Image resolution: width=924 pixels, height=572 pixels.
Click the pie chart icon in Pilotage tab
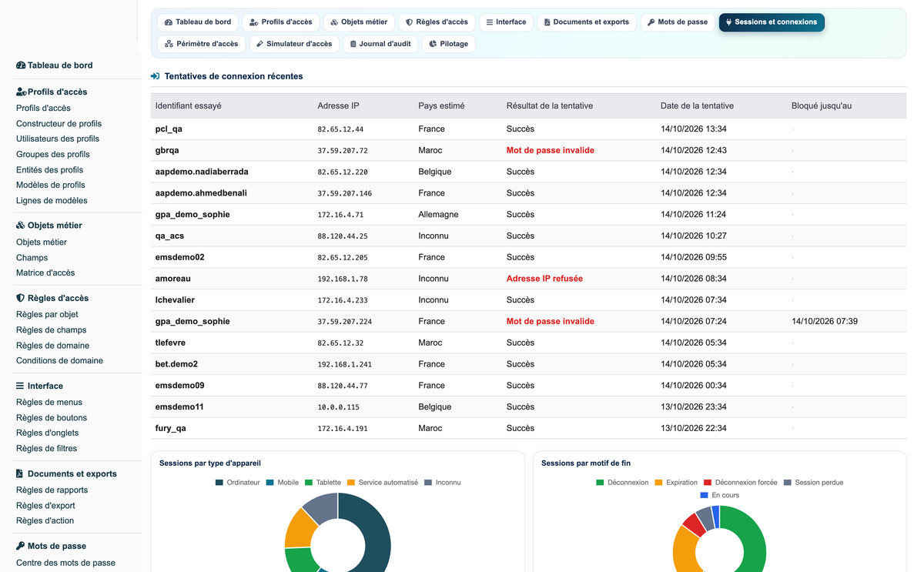point(433,44)
